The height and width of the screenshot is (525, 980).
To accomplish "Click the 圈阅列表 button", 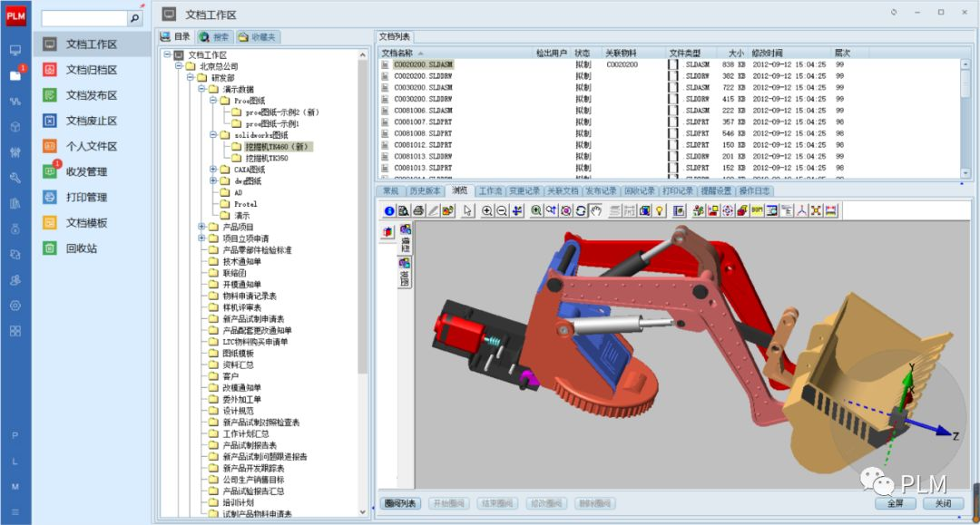I will pos(399,503).
